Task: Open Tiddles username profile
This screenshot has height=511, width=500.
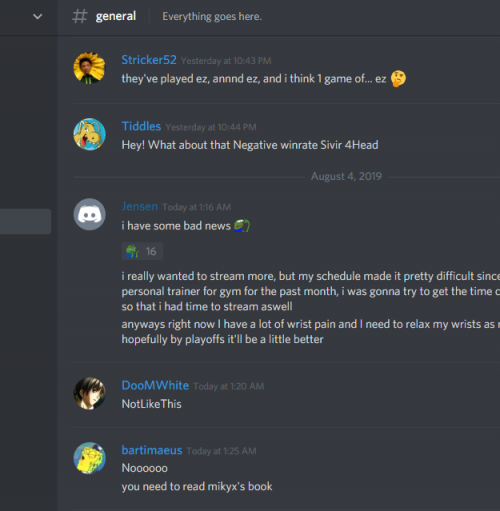Action: coord(141,126)
